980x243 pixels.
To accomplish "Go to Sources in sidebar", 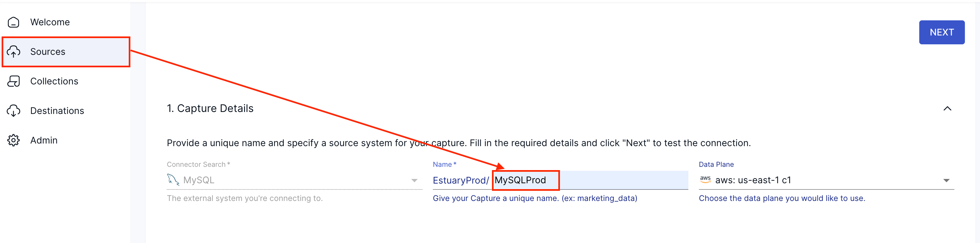I will pos(66,52).
